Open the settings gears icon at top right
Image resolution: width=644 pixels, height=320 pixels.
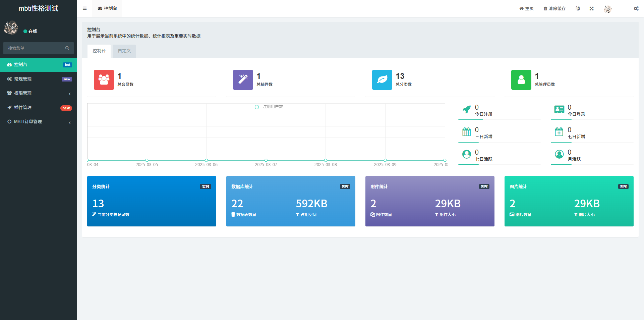point(636,8)
